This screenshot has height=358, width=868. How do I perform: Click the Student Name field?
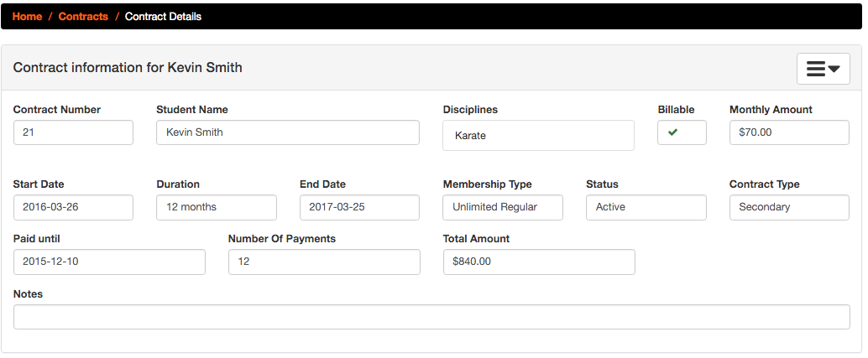[x=288, y=132]
